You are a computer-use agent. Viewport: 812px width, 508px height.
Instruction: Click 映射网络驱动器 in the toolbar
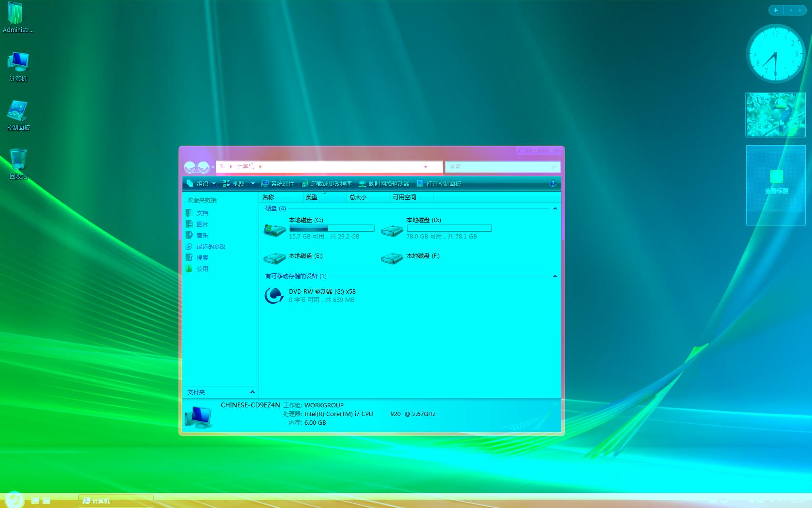click(x=384, y=183)
